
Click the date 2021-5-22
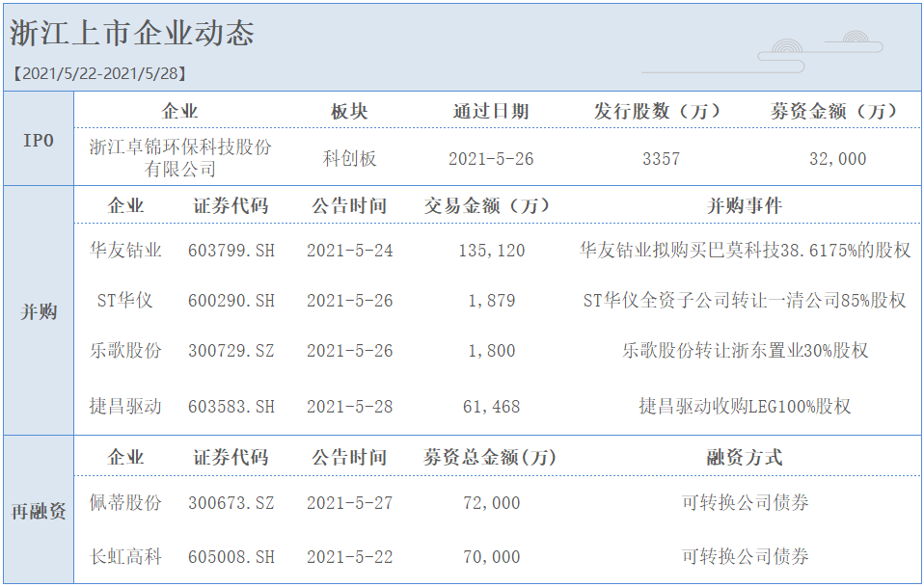[x=349, y=557]
